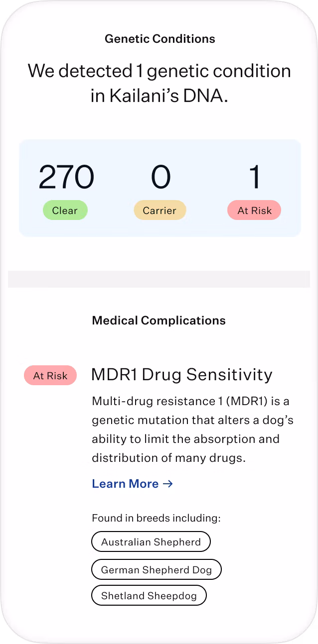The width and height of the screenshot is (318, 644).
Task: Tap the 1 at-risk conditions count
Action: tap(254, 178)
